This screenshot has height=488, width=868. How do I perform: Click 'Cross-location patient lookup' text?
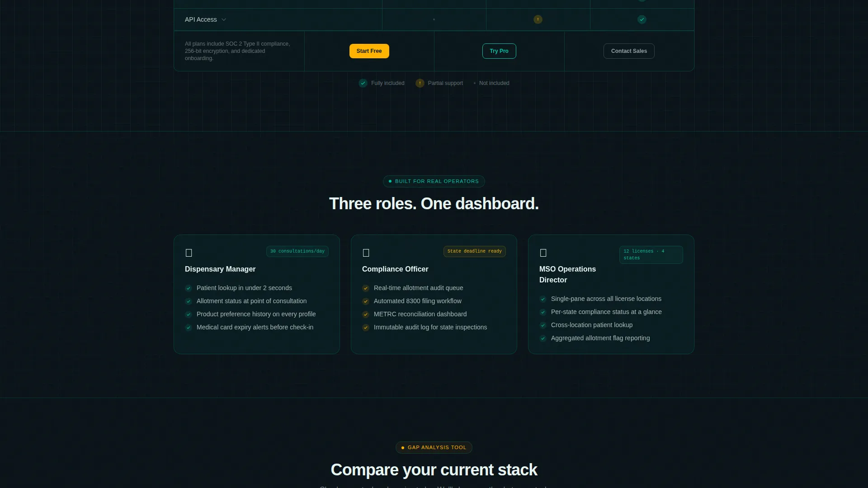592,325
